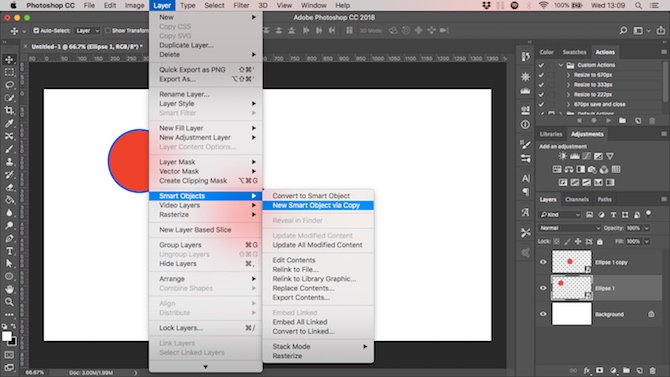Viewport: 670px width, 377px height.
Task: Add a layer mask icon
Action: click(599, 371)
